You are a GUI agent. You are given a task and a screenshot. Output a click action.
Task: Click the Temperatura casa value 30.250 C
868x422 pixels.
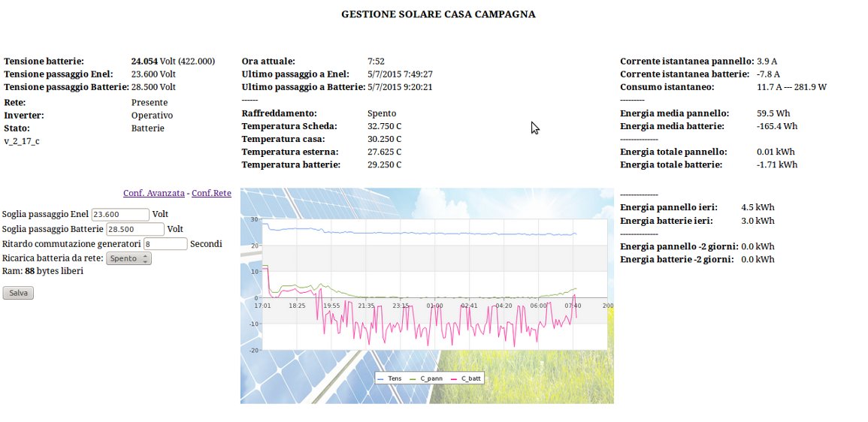pos(385,139)
